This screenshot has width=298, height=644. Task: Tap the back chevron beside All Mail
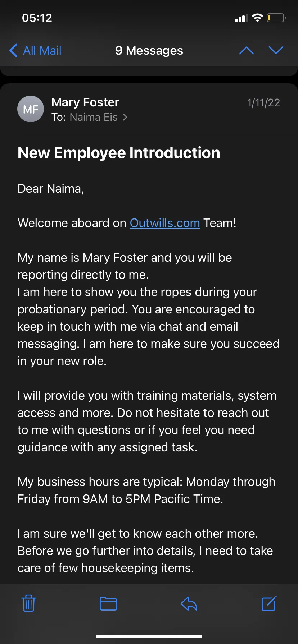13,50
